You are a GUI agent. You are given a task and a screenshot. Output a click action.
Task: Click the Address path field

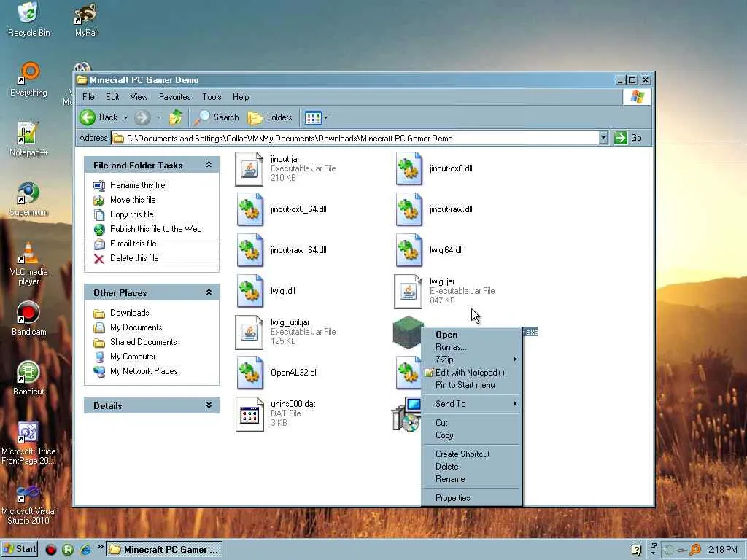click(355, 138)
